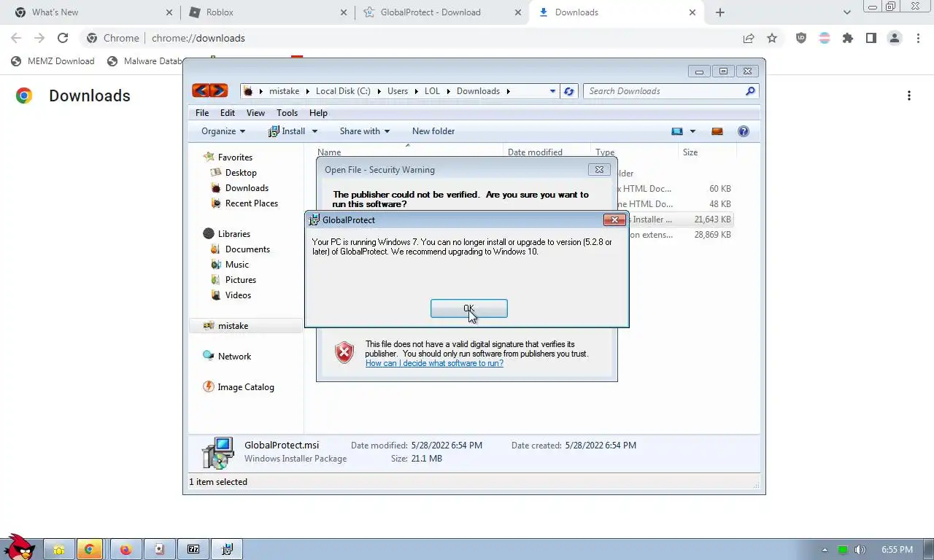The image size is (934, 560).
Task: Click OK in the GlobalProtect dialog
Action: pyautogui.click(x=468, y=308)
